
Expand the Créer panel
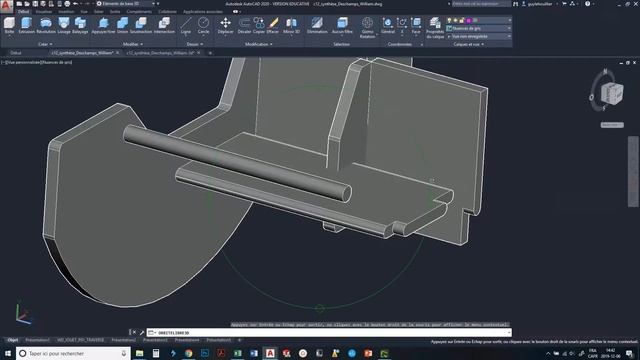click(x=45, y=44)
